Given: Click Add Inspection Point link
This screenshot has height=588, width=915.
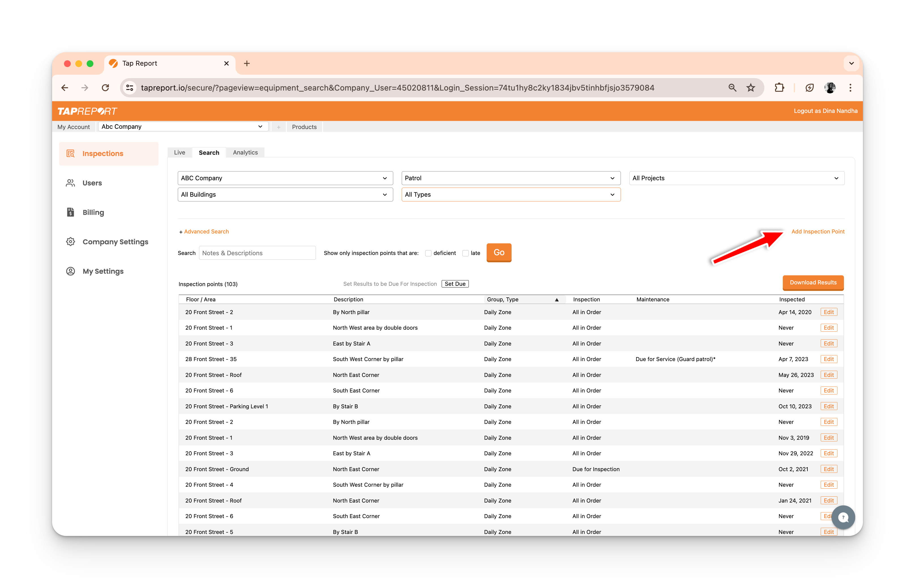Looking at the screenshot, I should [818, 231].
